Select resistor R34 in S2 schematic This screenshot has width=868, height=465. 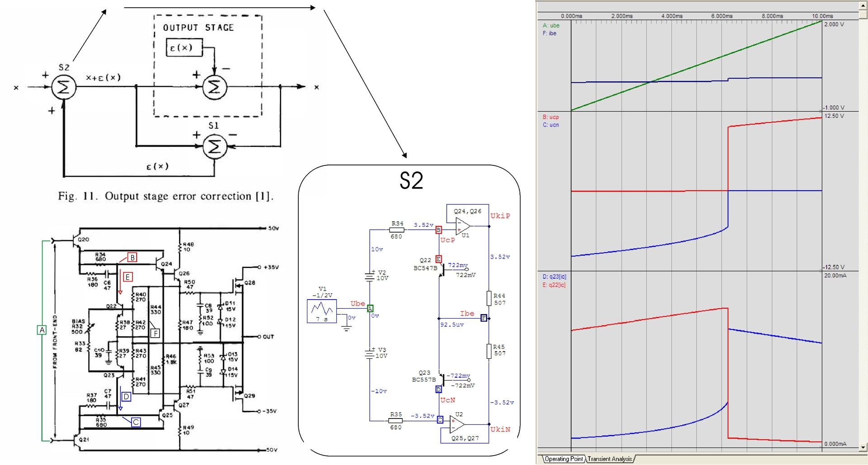396,230
